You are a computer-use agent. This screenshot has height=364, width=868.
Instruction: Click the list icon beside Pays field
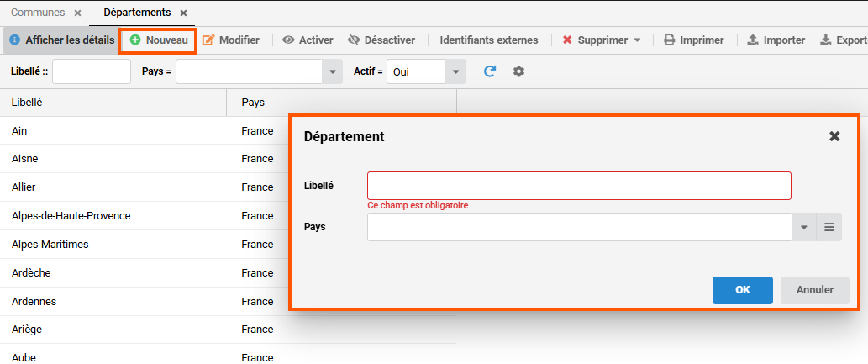click(829, 227)
